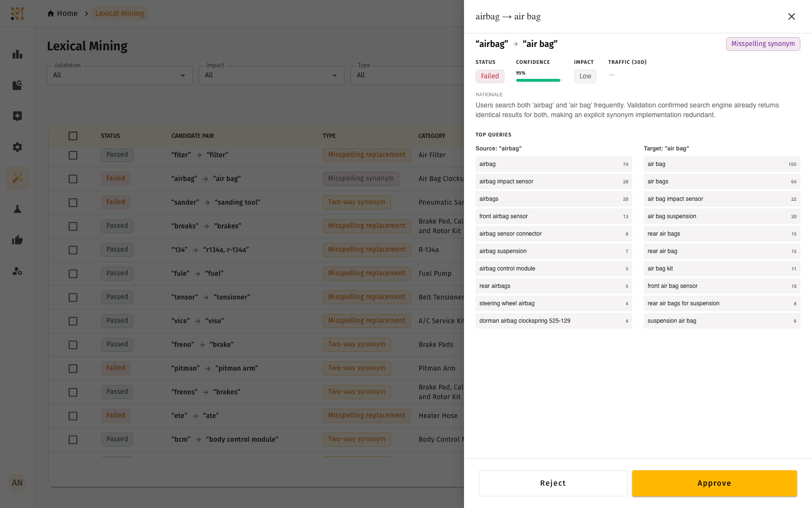Open the AN user avatar
The image size is (812, 508).
pyautogui.click(x=17, y=483)
